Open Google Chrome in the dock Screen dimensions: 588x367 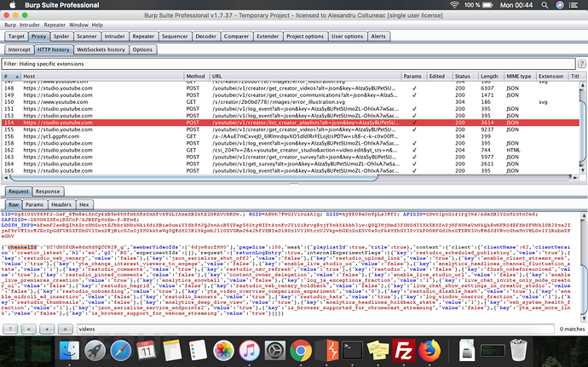click(x=301, y=352)
